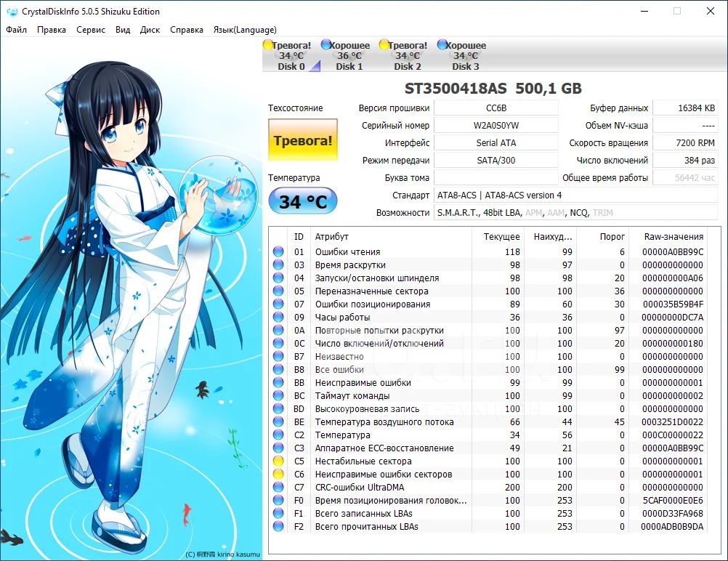Viewport: 728px width, 561px height.
Task: Select raw value 0000D33FA968 in F1 row
Action: 673,513
